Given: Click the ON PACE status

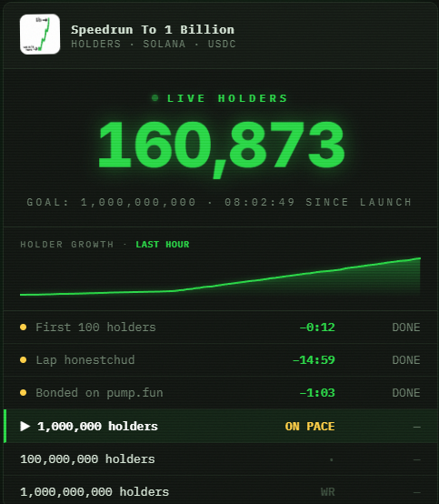Looking at the screenshot, I should 310,427.
